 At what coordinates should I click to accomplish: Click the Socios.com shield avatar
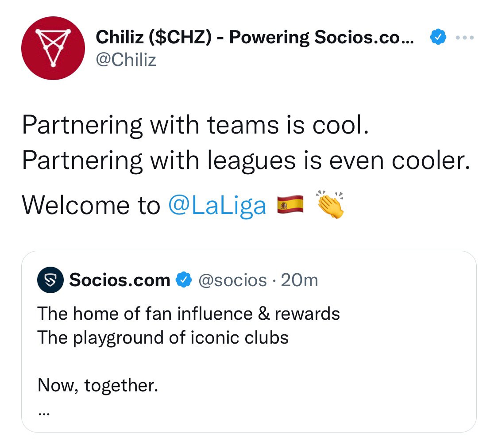[51, 280]
